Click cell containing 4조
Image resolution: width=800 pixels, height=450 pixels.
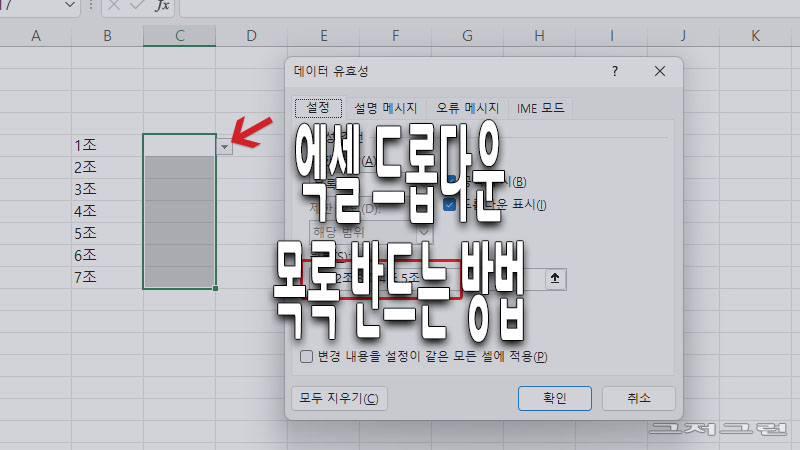pos(107,211)
